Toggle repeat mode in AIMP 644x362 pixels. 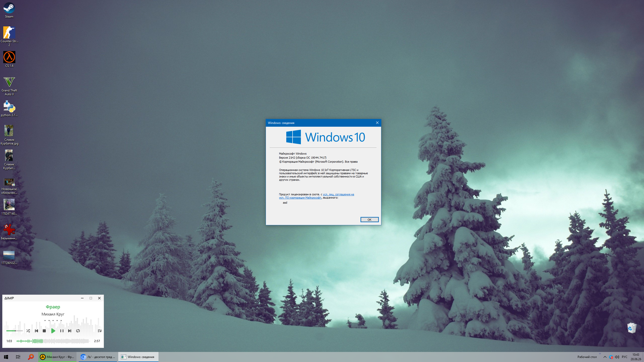pyautogui.click(x=78, y=331)
